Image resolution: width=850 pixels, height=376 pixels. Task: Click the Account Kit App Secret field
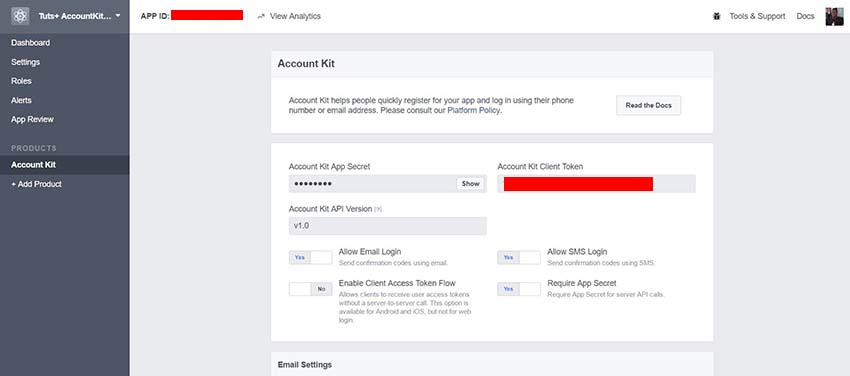pyautogui.click(x=388, y=184)
